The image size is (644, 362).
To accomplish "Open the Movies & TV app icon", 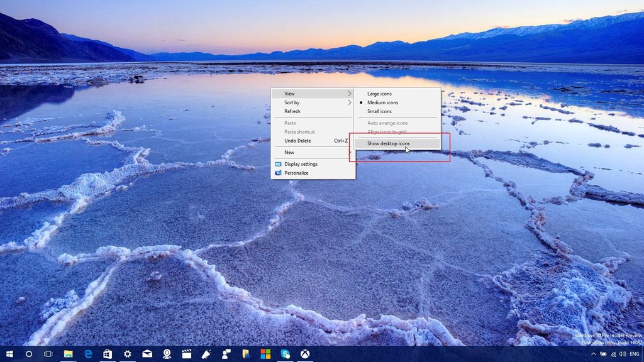I will coord(187,354).
